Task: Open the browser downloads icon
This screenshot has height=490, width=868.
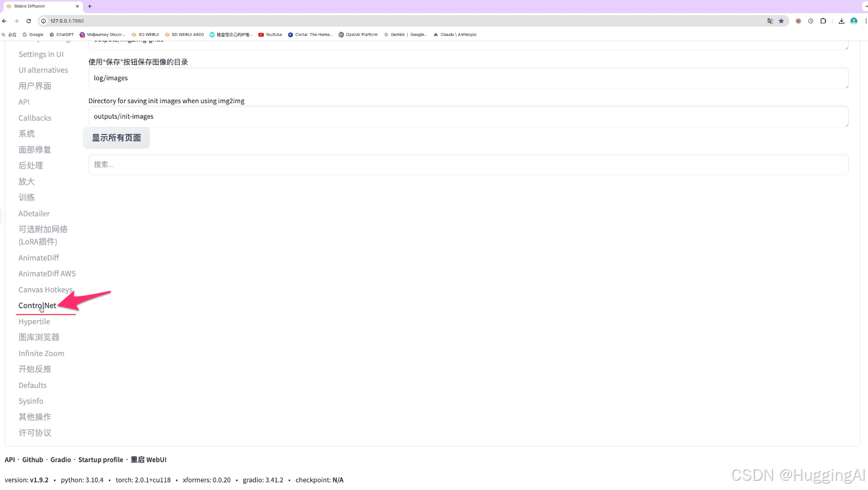Action: pyautogui.click(x=841, y=21)
